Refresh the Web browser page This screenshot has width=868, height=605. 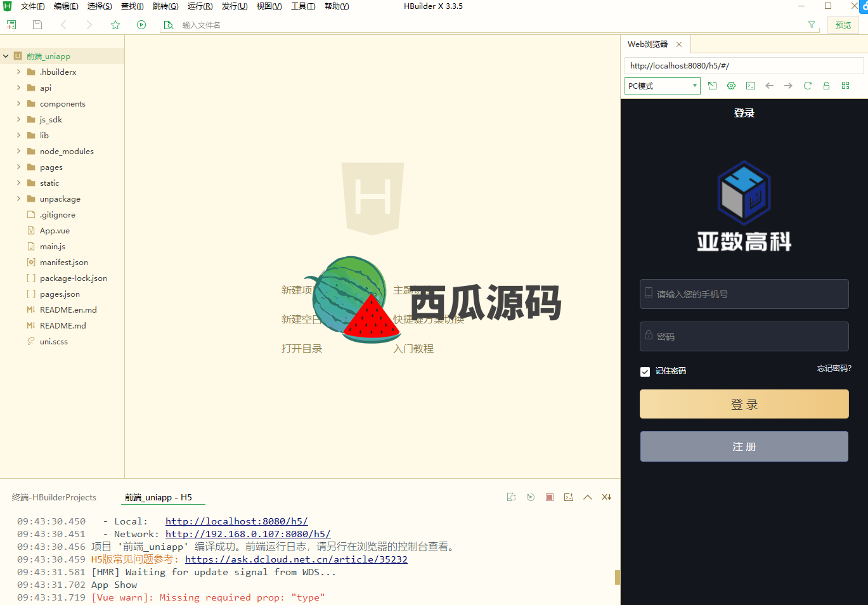pos(808,86)
